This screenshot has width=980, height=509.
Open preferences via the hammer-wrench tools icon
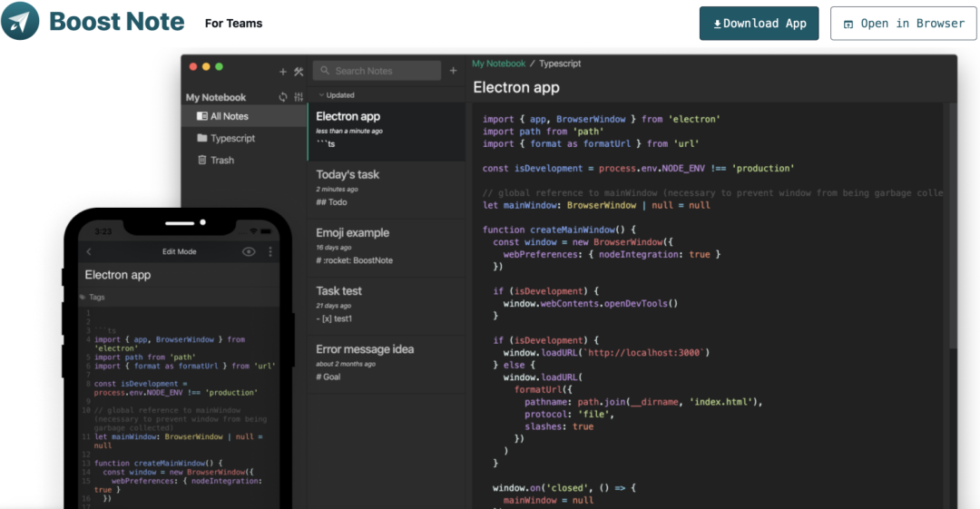(298, 72)
